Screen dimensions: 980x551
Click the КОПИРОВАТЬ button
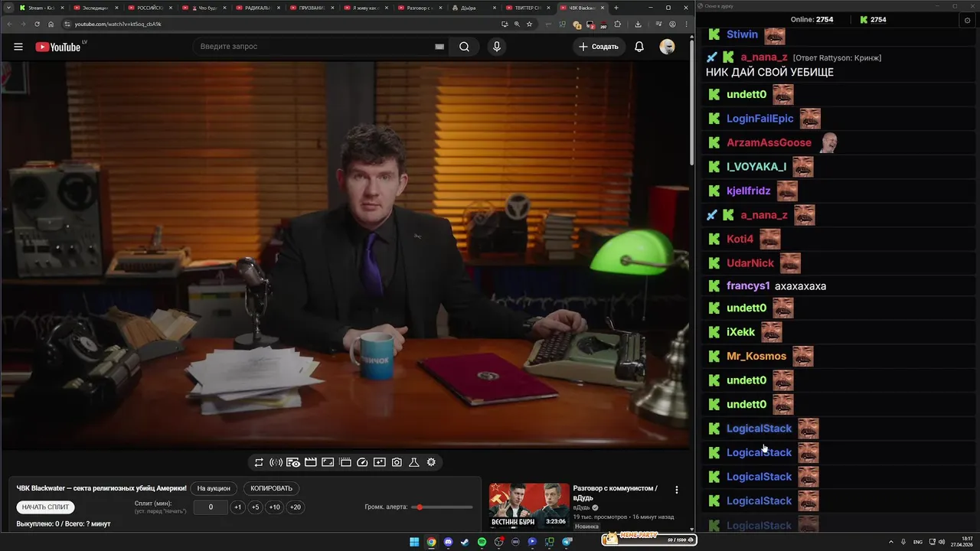pyautogui.click(x=272, y=488)
